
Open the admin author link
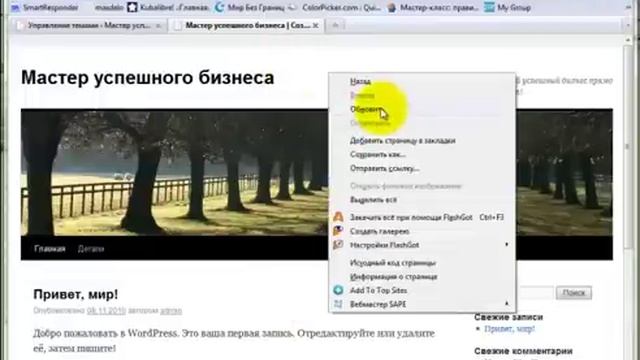(x=171, y=311)
